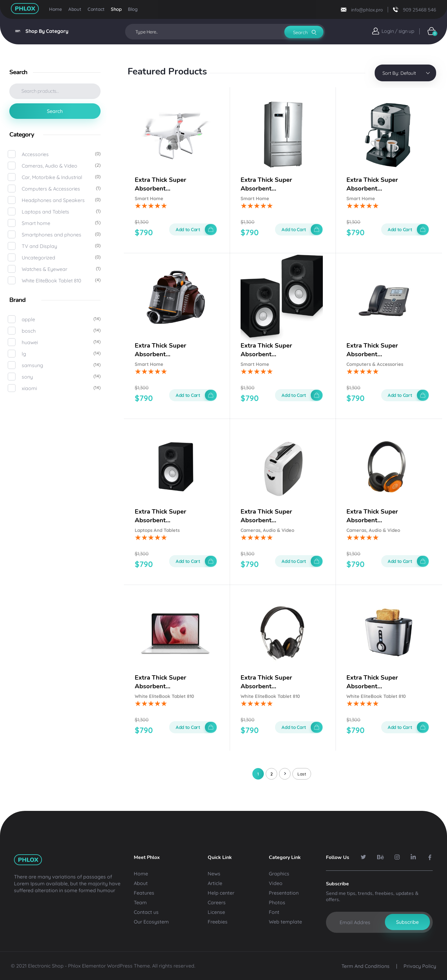Screen dimensions: 447x980
Task: Go to next page using pagination arrow
Action: click(285, 773)
